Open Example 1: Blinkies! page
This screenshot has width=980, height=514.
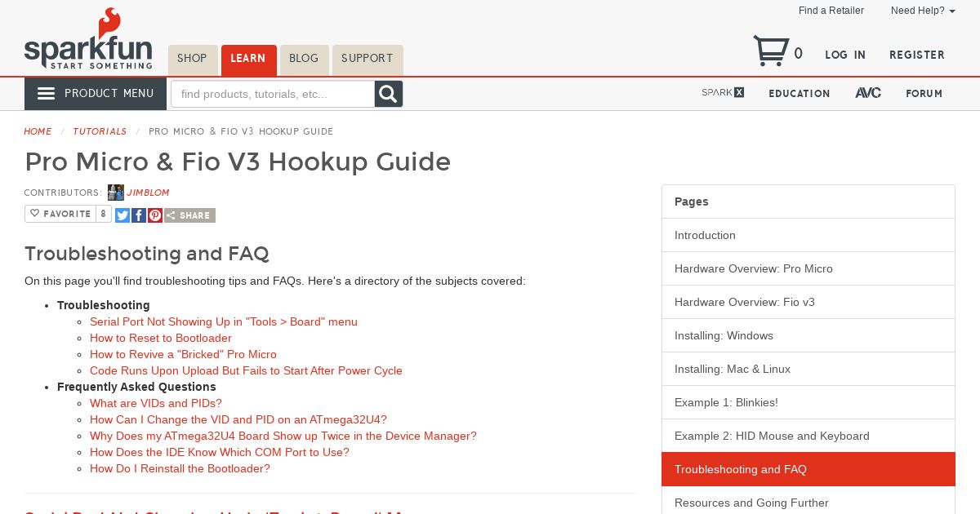click(x=808, y=402)
